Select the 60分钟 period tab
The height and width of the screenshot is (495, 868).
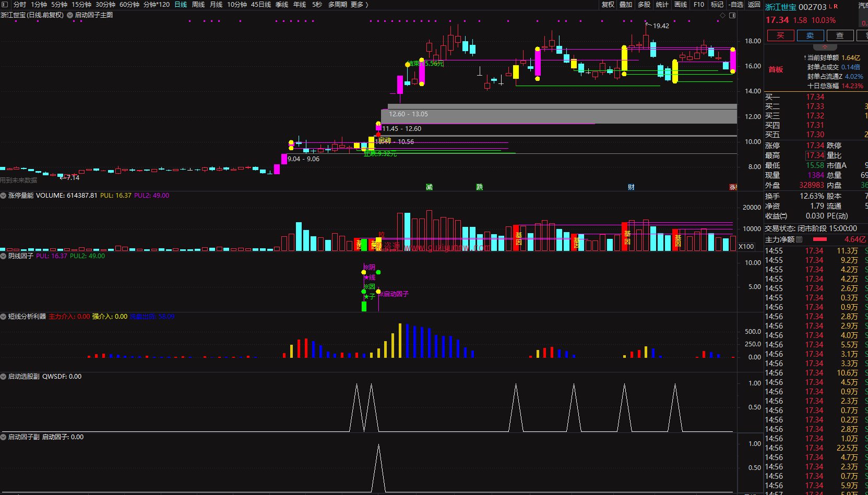tap(129, 5)
